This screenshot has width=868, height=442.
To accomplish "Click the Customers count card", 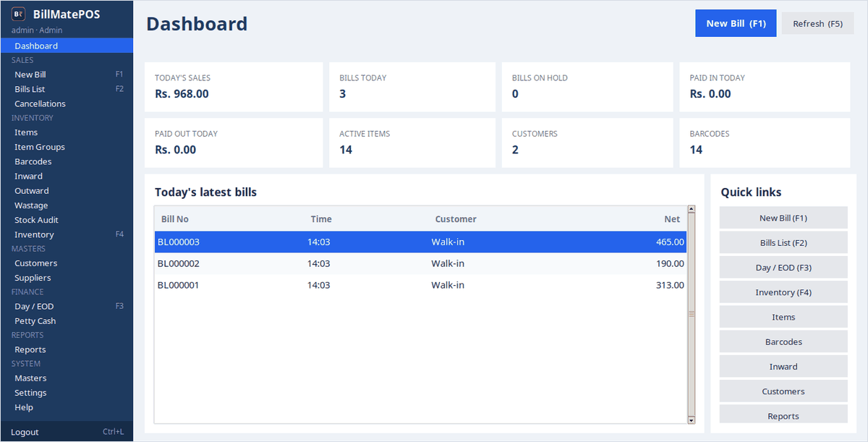I will click(x=587, y=143).
